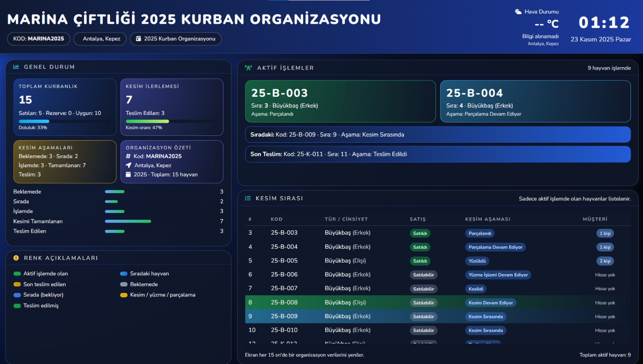
Task: Click the Parçalandı stage badge for 25-B-003
Action: (x=481, y=233)
